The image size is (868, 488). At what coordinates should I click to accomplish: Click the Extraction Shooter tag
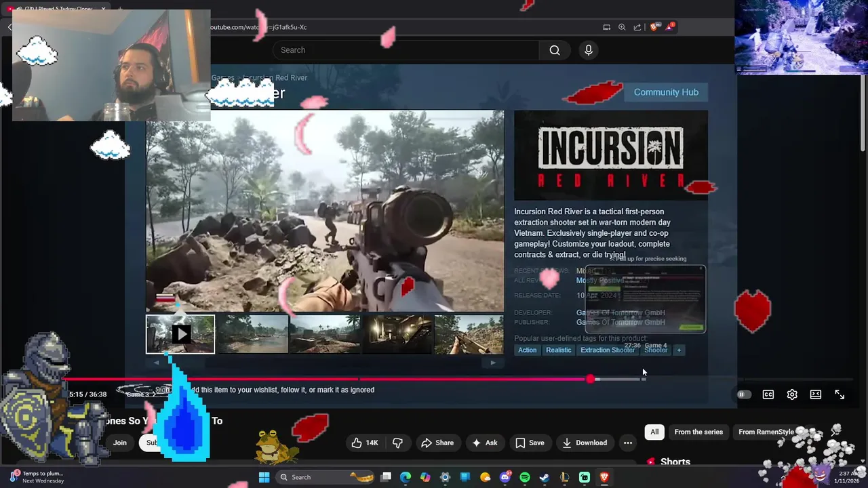click(x=608, y=350)
